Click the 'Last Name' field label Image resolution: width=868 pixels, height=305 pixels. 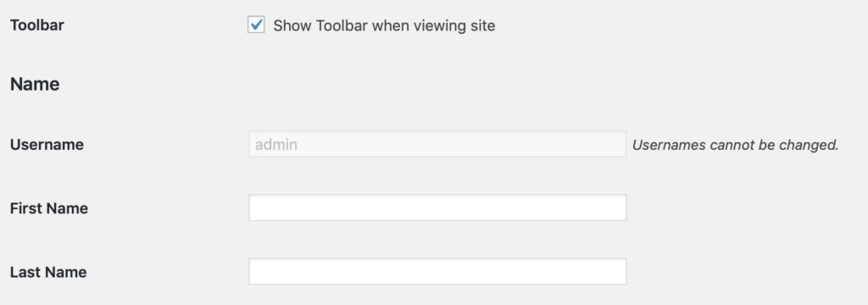tap(48, 272)
